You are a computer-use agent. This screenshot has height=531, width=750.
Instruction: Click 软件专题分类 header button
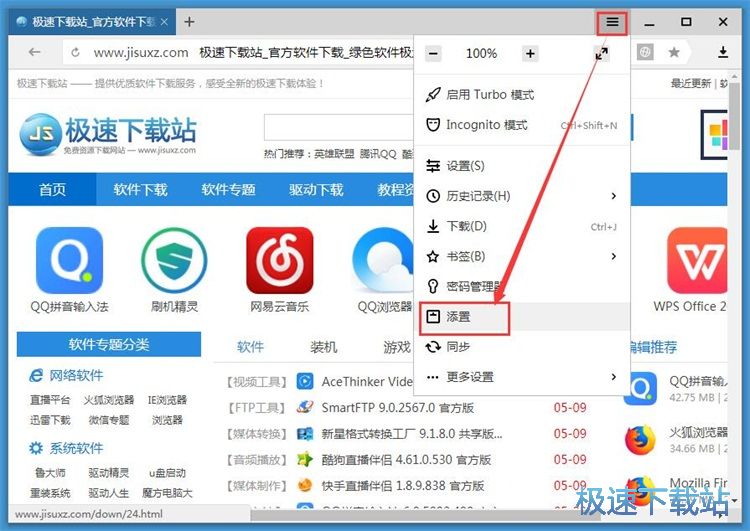point(109,344)
